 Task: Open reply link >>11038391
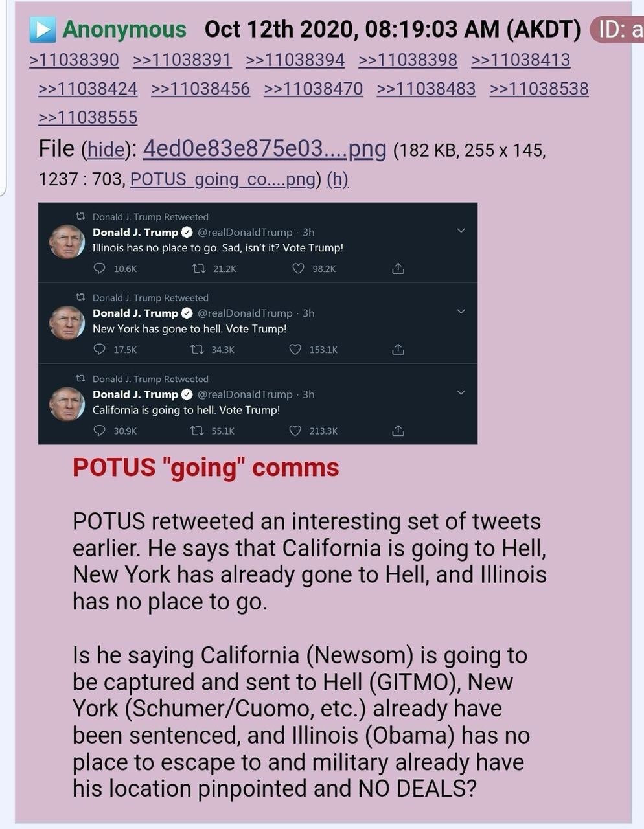coord(182,60)
